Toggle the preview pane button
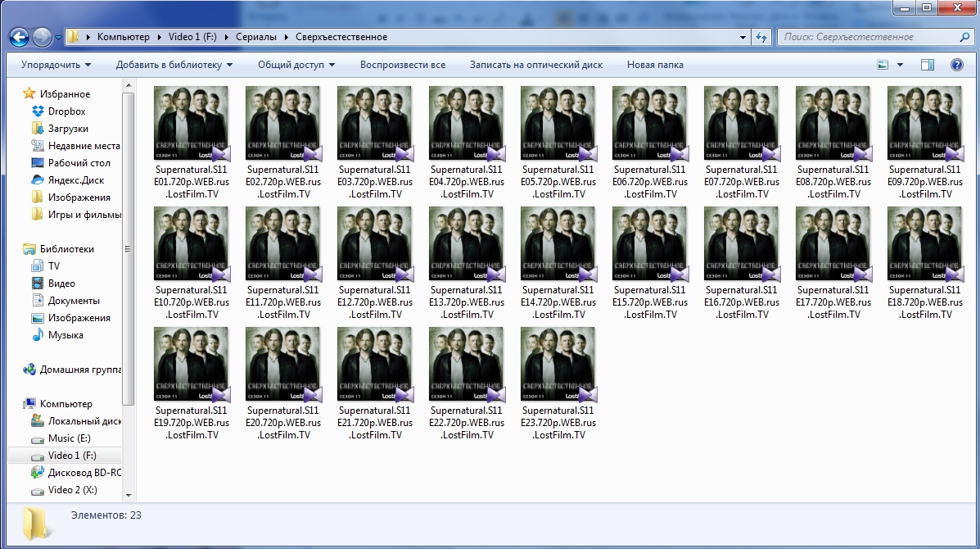This screenshot has height=549, width=980. pos(928,65)
